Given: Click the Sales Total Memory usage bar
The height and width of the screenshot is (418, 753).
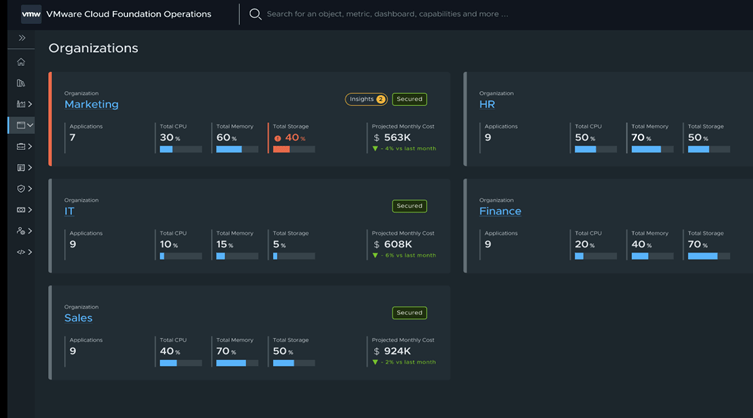Looking at the screenshot, I should [237, 363].
